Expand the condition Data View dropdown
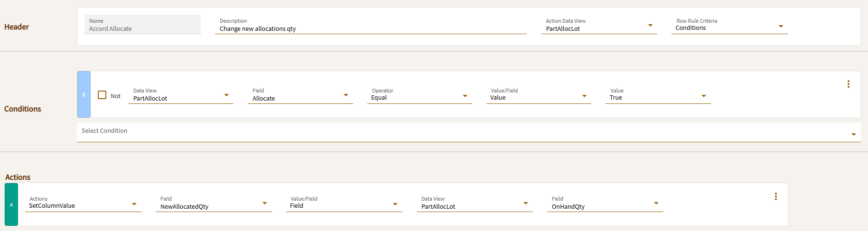868x231 pixels. (x=226, y=95)
